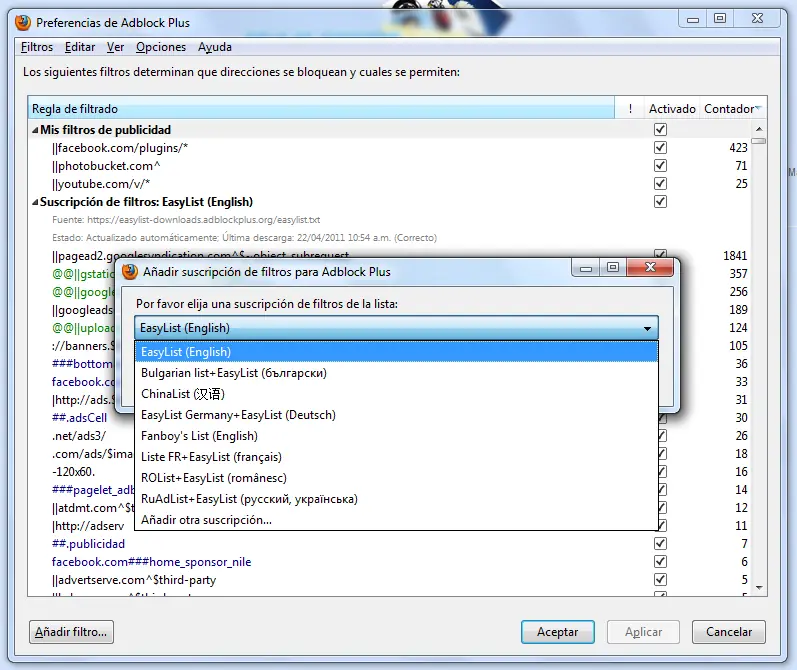Image resolution: width=797 pixels, height=670 pixels.
Task: Sort by Activado column header
Action: [x=672, y=108]
